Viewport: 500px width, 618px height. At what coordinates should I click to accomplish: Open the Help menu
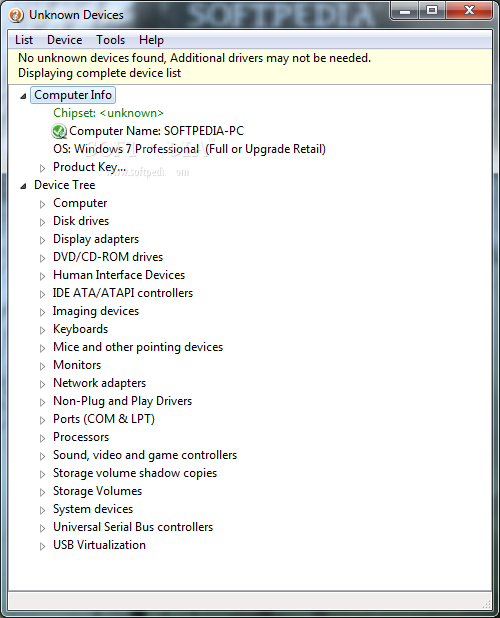point(151,40)
